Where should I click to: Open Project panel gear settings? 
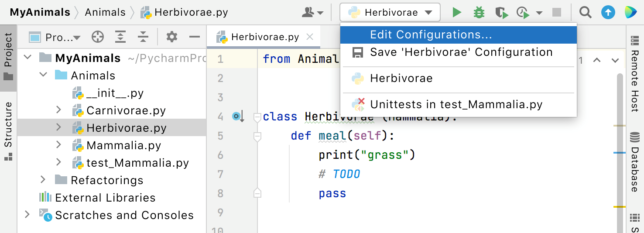click(172, 37)
